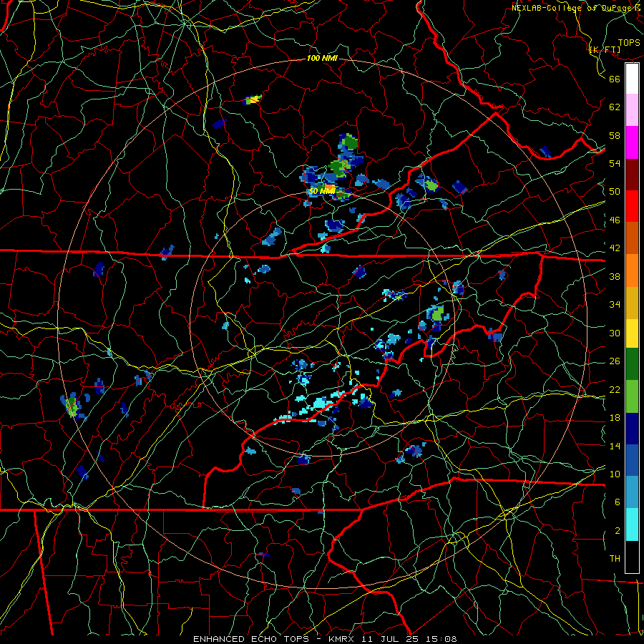
Task: Click the light pink legend swatch
Action: [632, 110]
